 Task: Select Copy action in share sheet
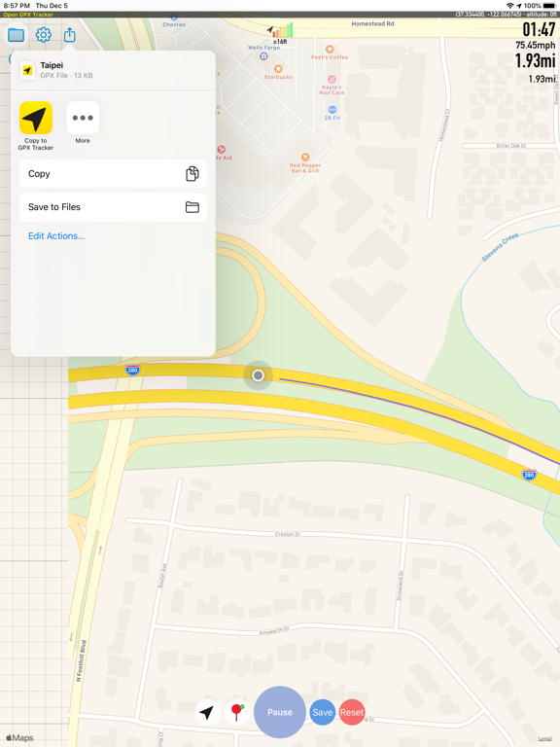113,174
